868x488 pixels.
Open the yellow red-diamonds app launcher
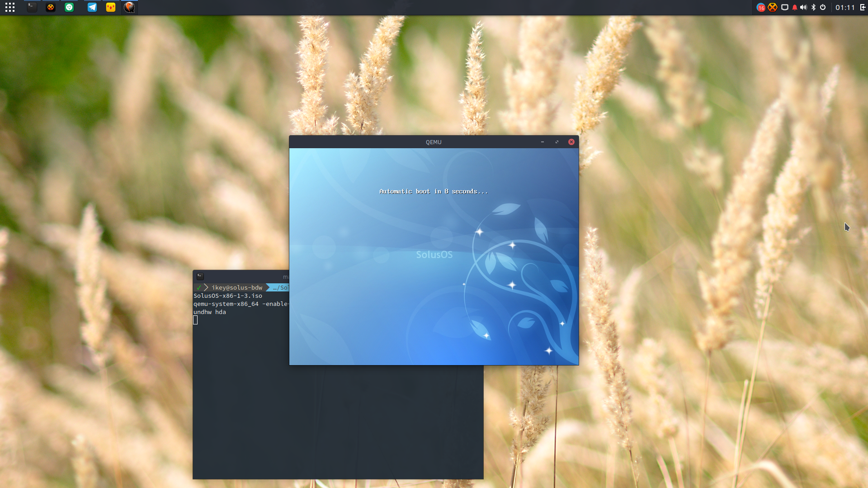click(x=111, y=7)
